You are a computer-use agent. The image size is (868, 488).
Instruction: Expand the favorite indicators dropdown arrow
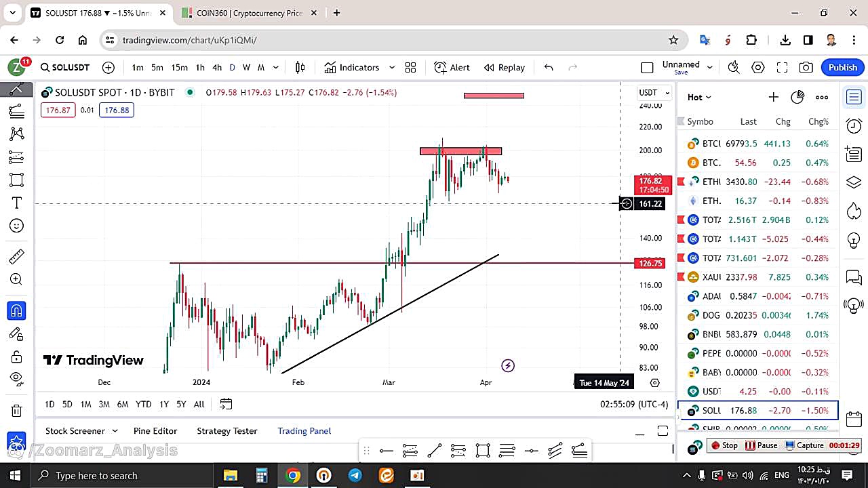click(x=391, y=67)
